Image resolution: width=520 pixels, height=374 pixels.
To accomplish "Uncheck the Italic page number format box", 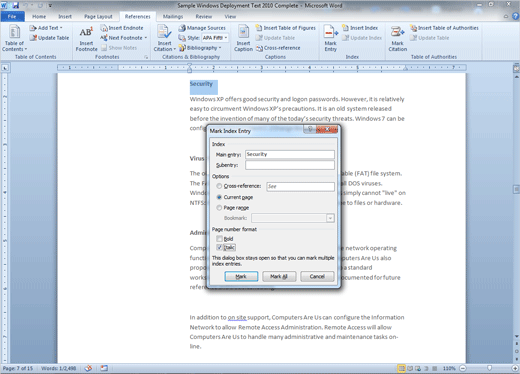I will pyautogui.click(x=219, y=247).
